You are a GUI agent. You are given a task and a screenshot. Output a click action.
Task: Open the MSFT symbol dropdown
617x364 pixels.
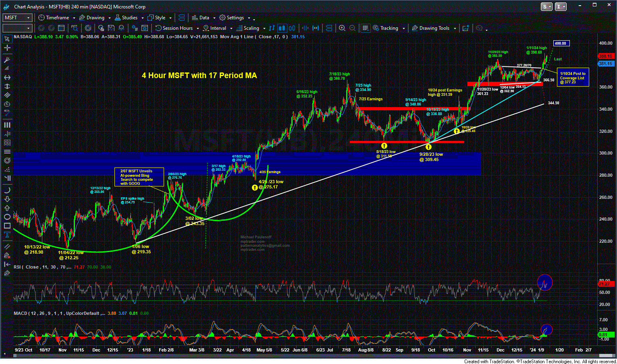[29, 18]
